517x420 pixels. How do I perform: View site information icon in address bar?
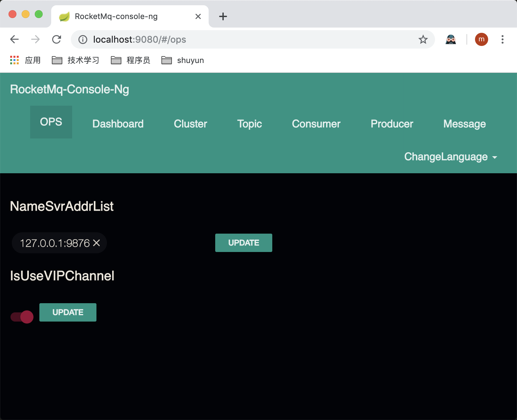click(x=83, y=40)
